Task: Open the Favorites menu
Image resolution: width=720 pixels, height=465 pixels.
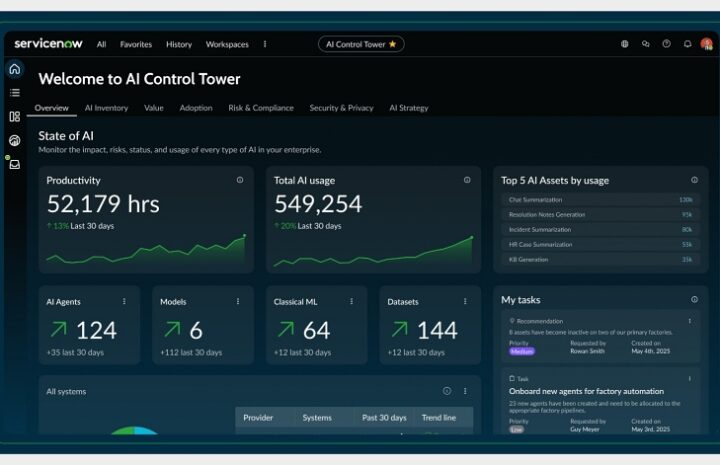Action: point(136,44)
